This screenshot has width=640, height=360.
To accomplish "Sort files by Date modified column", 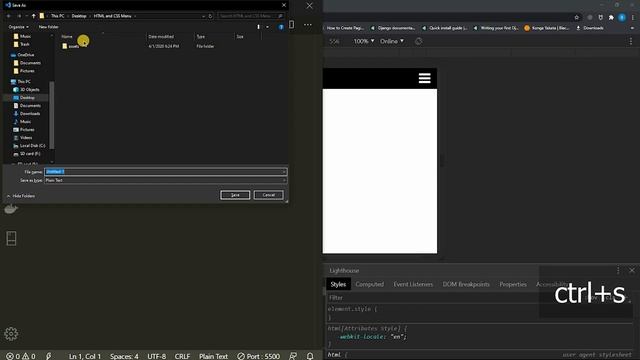I will [161, 37].
